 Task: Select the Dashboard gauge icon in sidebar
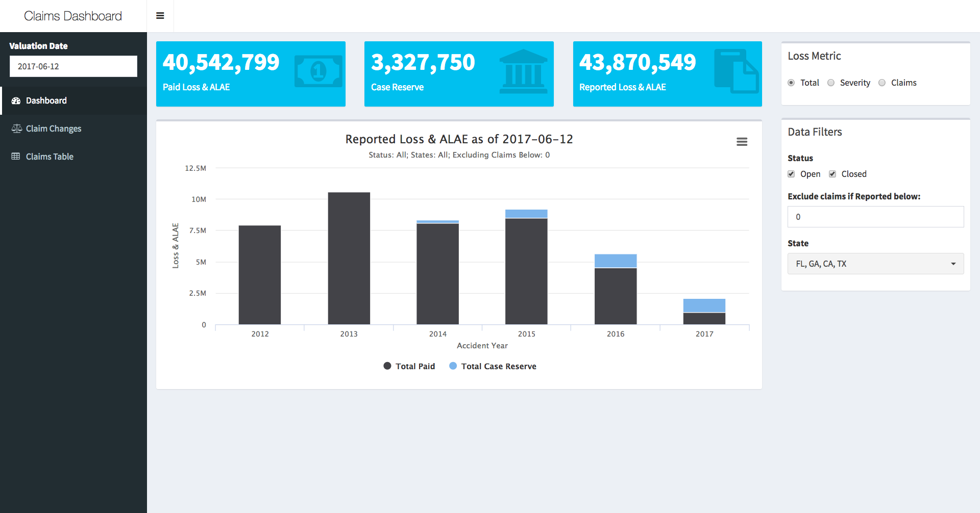click(16, 100)
